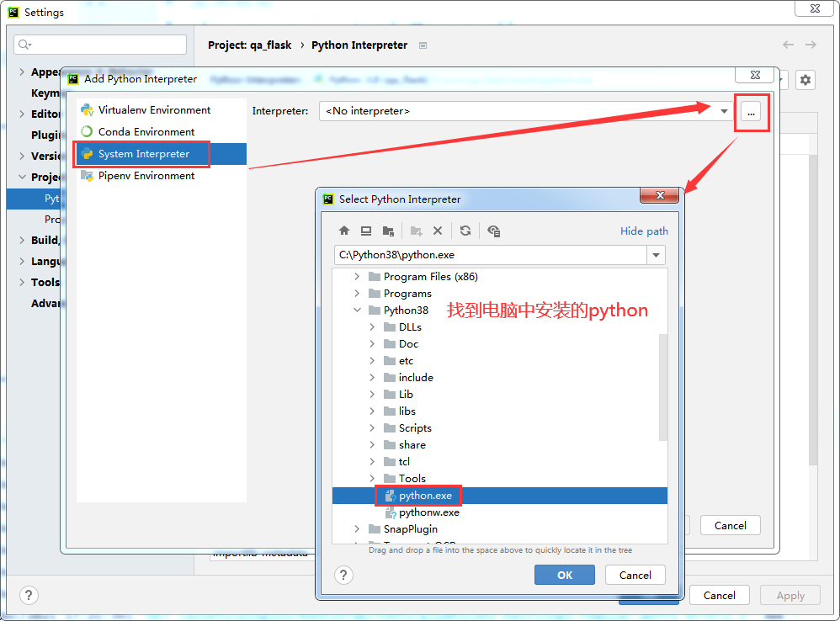
Task: Toggle show hidden files and directories
Action: coord(493,231)
